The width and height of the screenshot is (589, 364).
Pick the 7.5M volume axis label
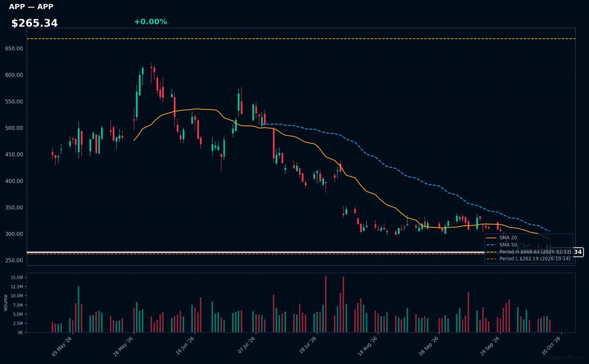(17, 305)
